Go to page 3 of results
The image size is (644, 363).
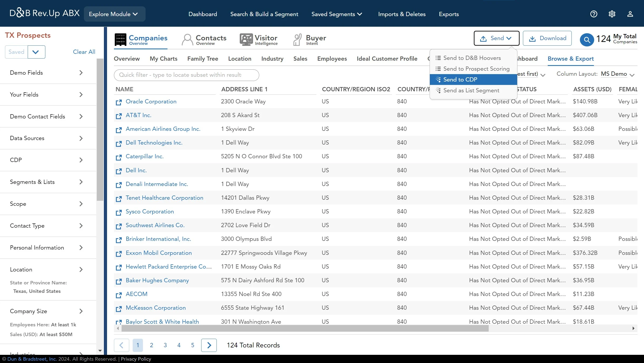(165, 345)
